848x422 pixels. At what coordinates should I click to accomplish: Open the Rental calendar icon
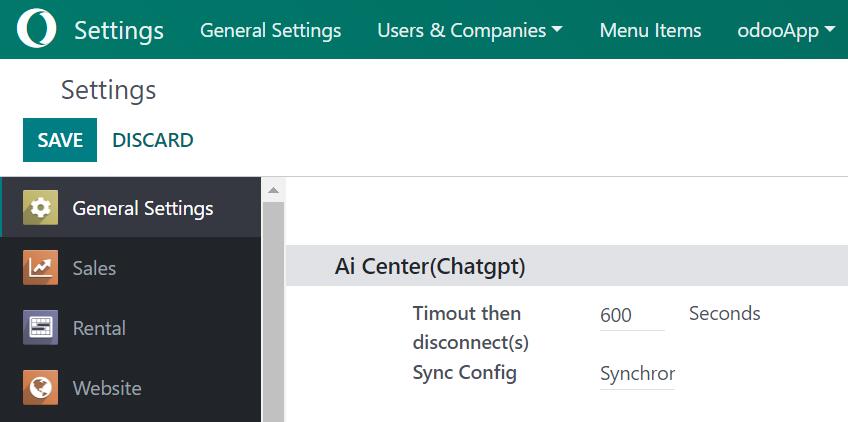click(x=41, y=328)
